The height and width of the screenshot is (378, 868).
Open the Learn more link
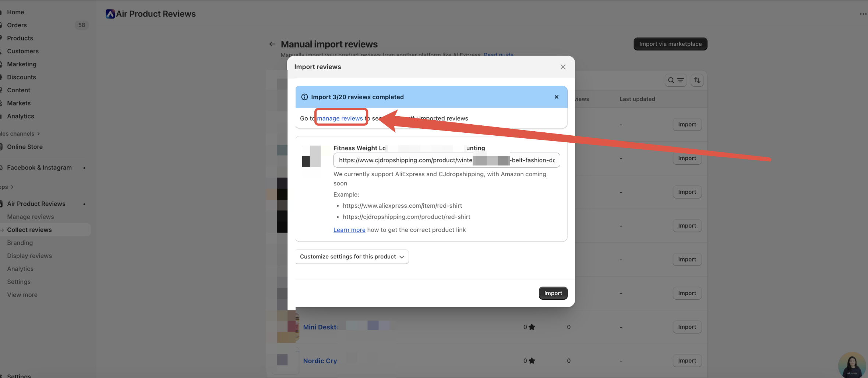[x=349, y=230]
